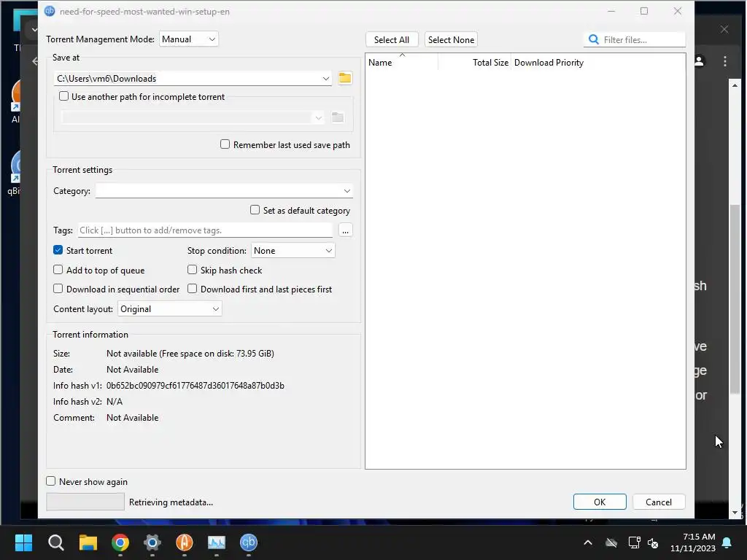Sort file list by Name column
The width and height of the screenshot is (747, 560).
[x=402, y=63]
